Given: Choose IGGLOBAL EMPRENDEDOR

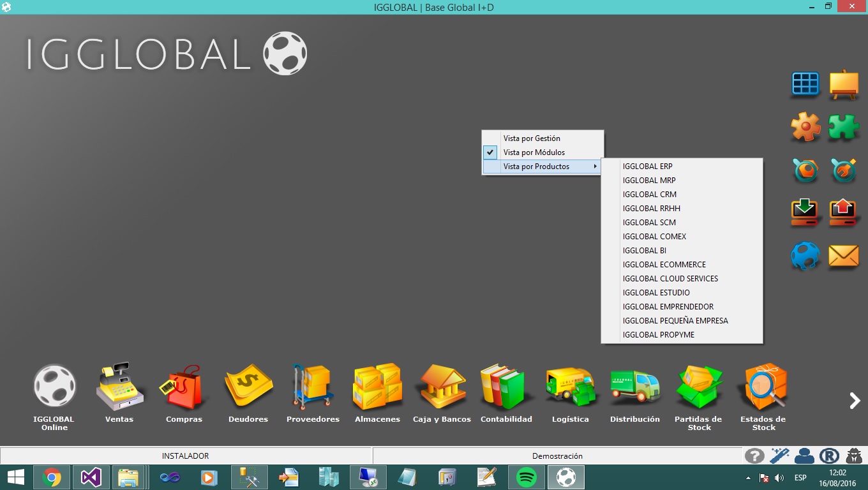Looking at the screenshot, I should pyautogui.click(x=682, y=307).
